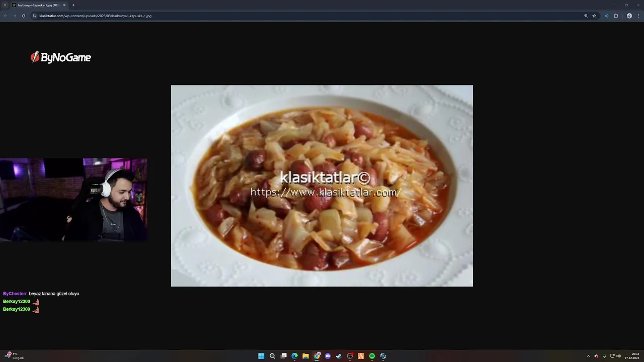Switch to Google Chrome in taskbar
Image resolution: width=644 pixels, height=362 pixels.
click(x=317, y=356)
